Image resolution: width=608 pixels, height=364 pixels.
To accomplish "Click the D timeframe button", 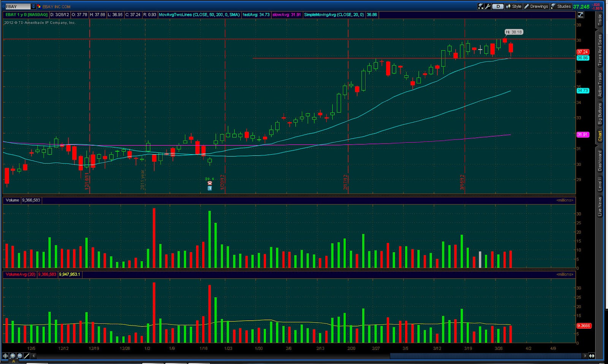I will (x=498, y=6).
